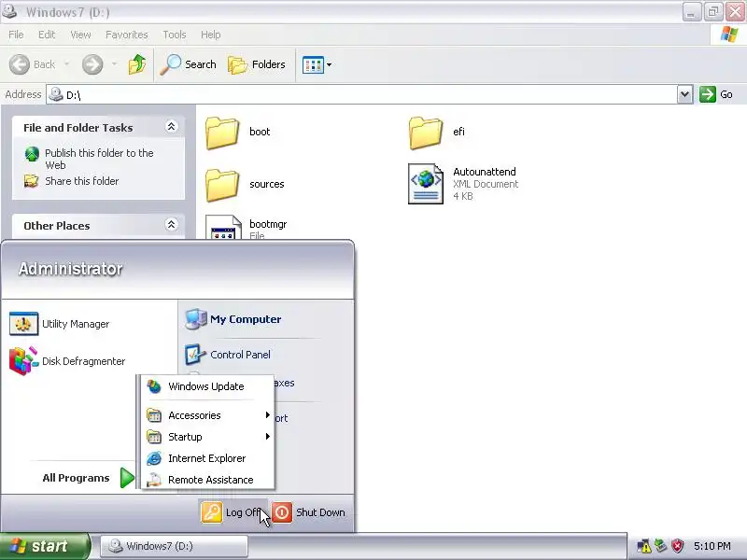Screen dimensions: 747x560
Task: Click the Address field showing D:\
Action: (361, 94)
